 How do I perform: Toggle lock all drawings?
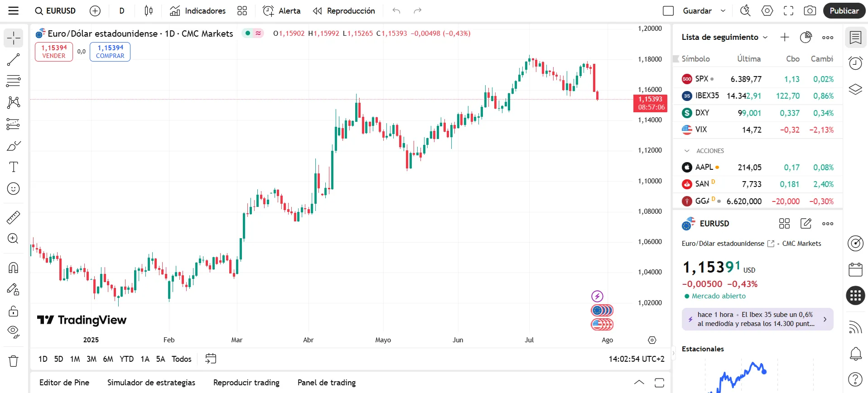[x=14, y=311]
